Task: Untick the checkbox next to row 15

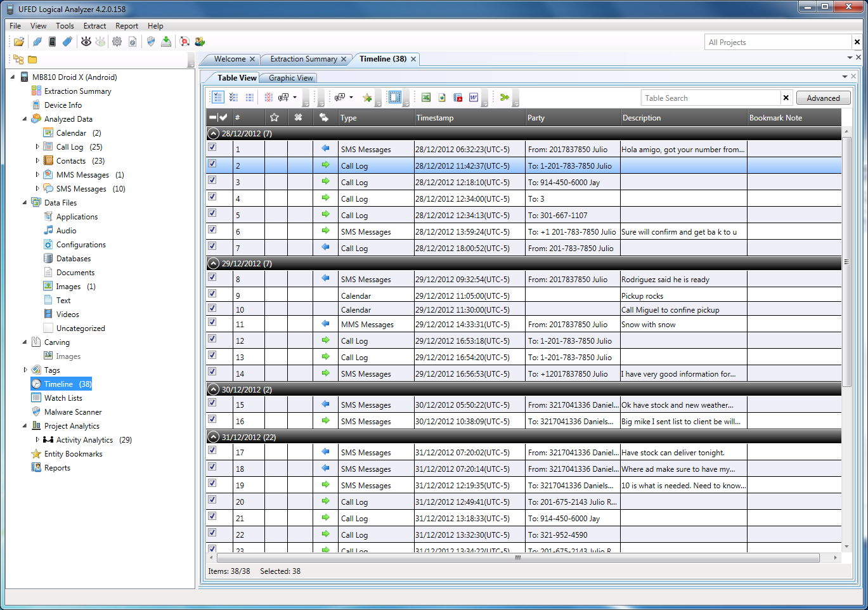Action: click(212, 404)
